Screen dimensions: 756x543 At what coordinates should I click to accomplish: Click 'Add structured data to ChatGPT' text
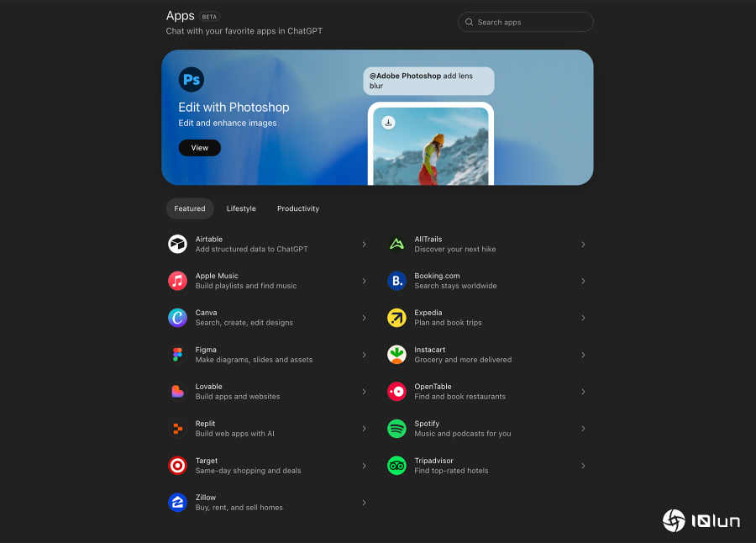pos(251,249)
